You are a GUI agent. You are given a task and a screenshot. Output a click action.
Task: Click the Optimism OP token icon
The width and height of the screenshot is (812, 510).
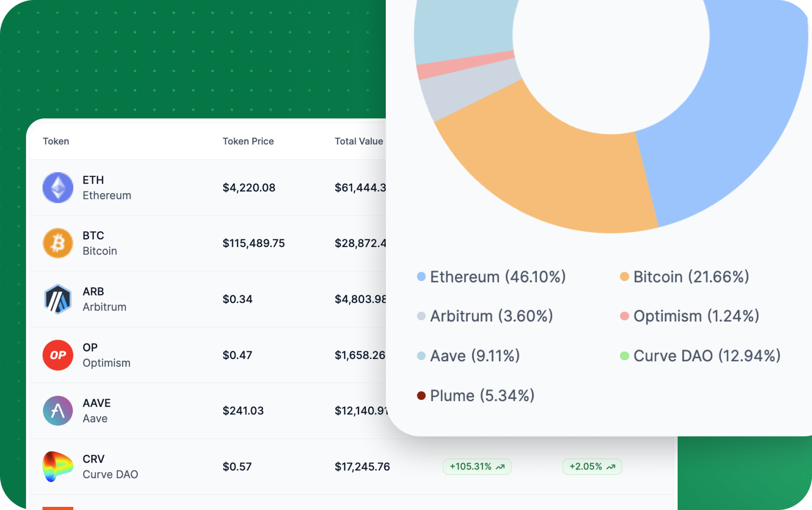click(x=58, y=355)
